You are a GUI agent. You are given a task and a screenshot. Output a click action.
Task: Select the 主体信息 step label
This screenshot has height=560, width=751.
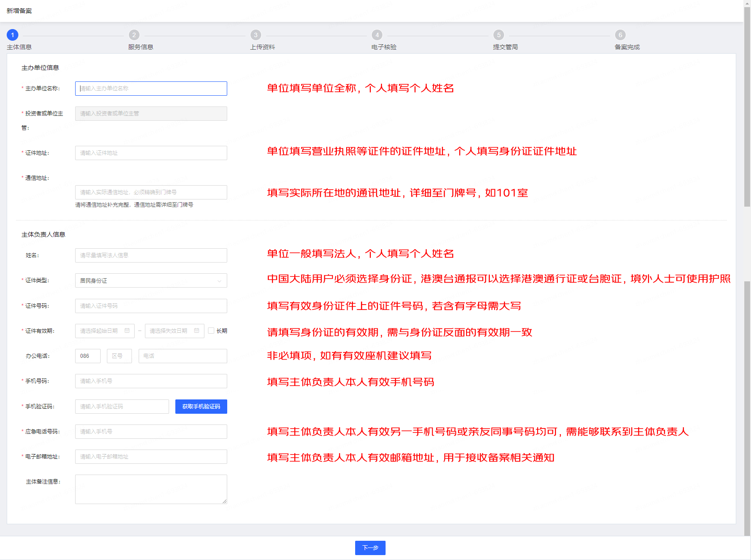(19, 47)
